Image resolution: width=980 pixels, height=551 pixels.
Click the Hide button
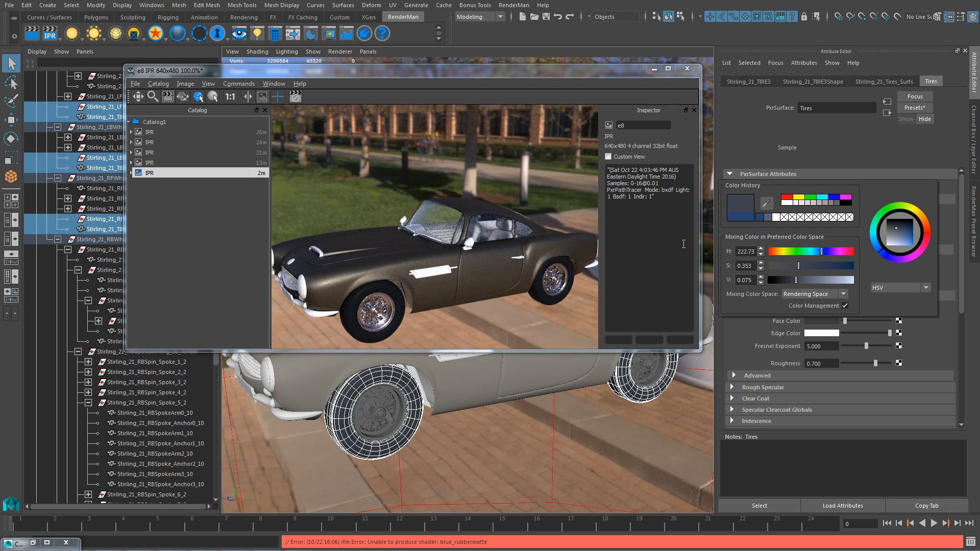pyautogui.click(x=924, y=119)
